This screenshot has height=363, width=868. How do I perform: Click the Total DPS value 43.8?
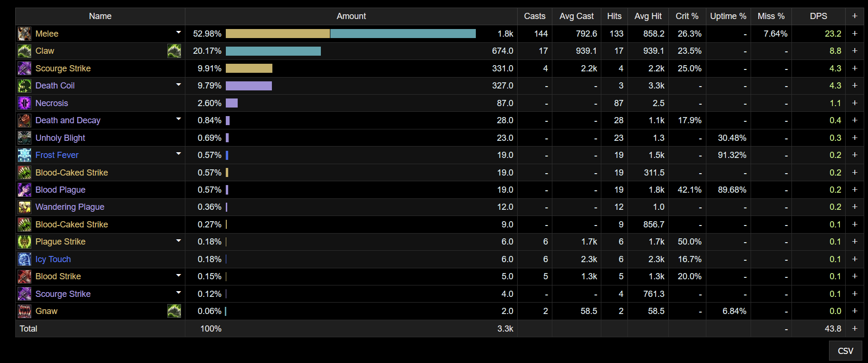[833, 329]
